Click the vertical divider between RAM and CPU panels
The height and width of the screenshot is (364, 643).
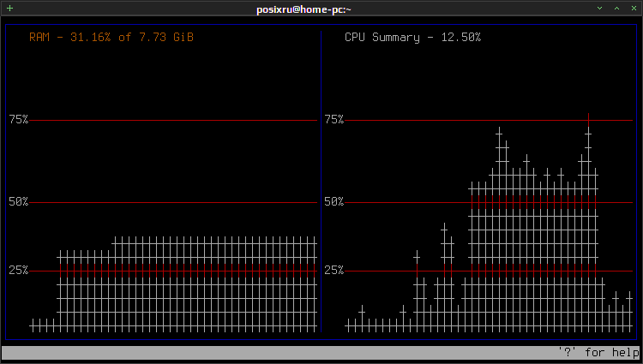(321, 182)
